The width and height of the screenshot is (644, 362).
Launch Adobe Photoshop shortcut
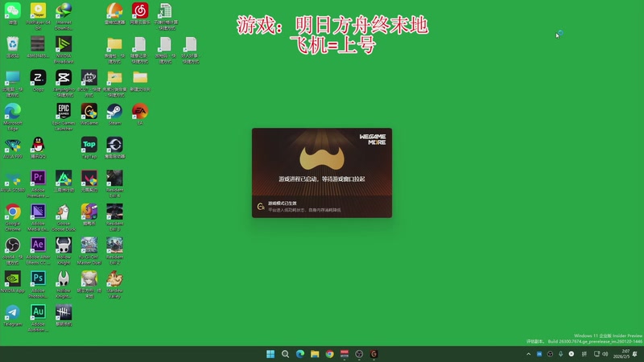click(x=38, y=285)
